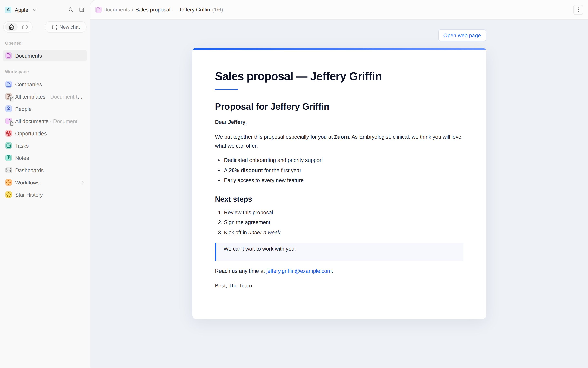Screen dimensions: 588x368
Task: Switch to the chat bubble tab
Action: (x=25, y=27)
